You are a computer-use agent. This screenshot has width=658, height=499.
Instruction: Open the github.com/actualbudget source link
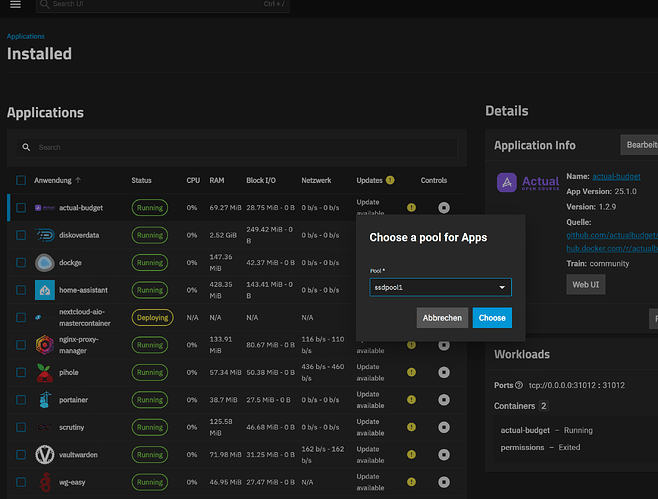click(x=612, y=235)
